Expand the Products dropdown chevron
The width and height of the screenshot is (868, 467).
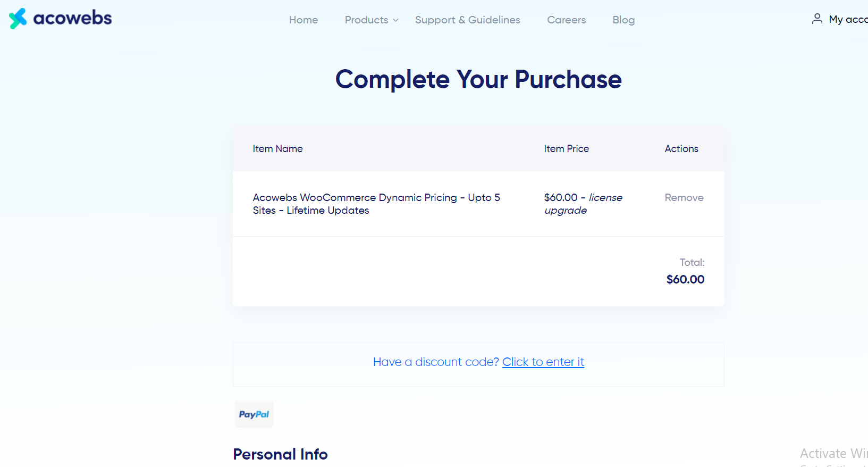[x=395, y=20]
